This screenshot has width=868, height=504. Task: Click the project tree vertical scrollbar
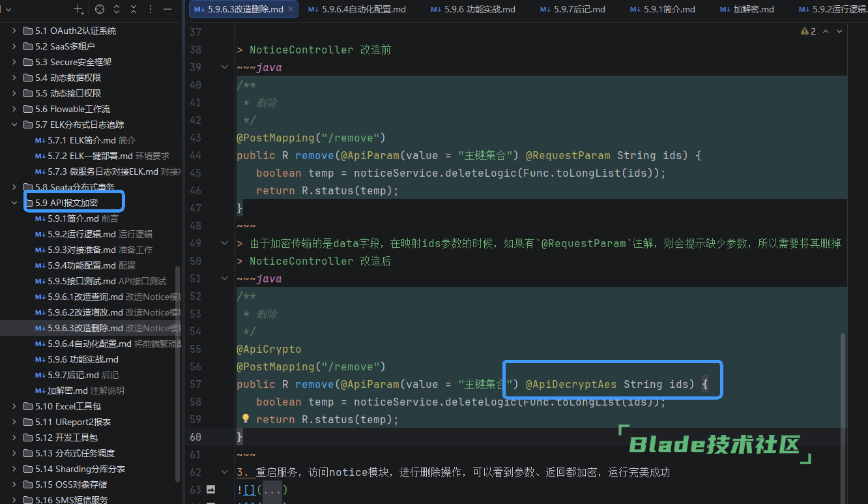point(177,375)
